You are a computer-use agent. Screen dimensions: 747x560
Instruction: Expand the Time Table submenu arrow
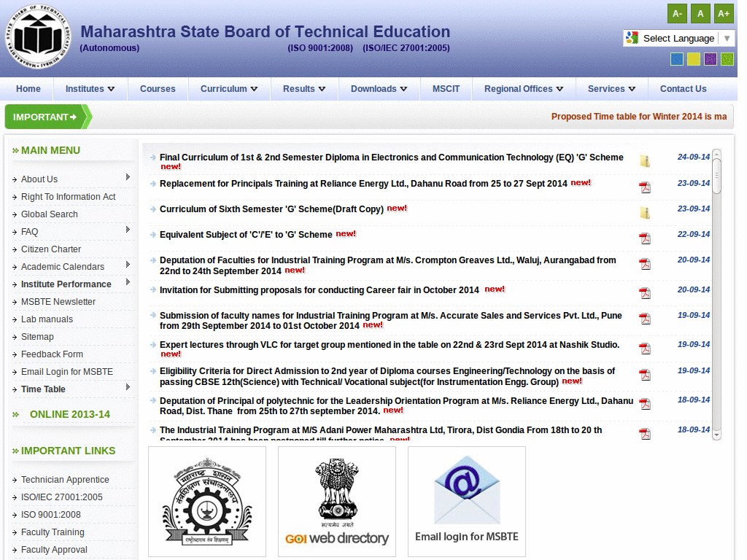click(x=128, y=387)
